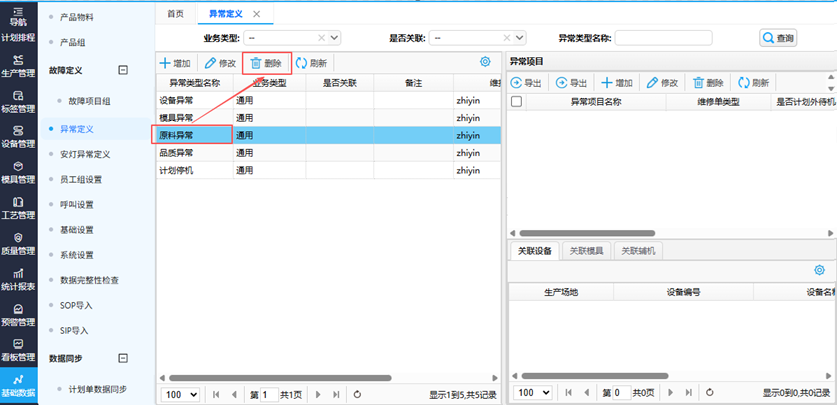Click the left grid pager refresh icon

coord(358,395)
